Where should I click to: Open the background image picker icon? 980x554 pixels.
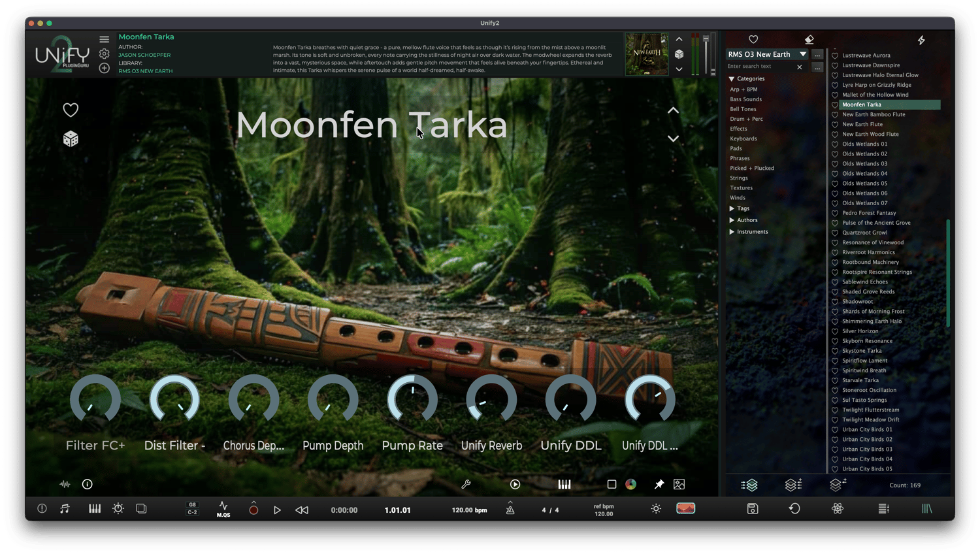[x=679, y=484]
